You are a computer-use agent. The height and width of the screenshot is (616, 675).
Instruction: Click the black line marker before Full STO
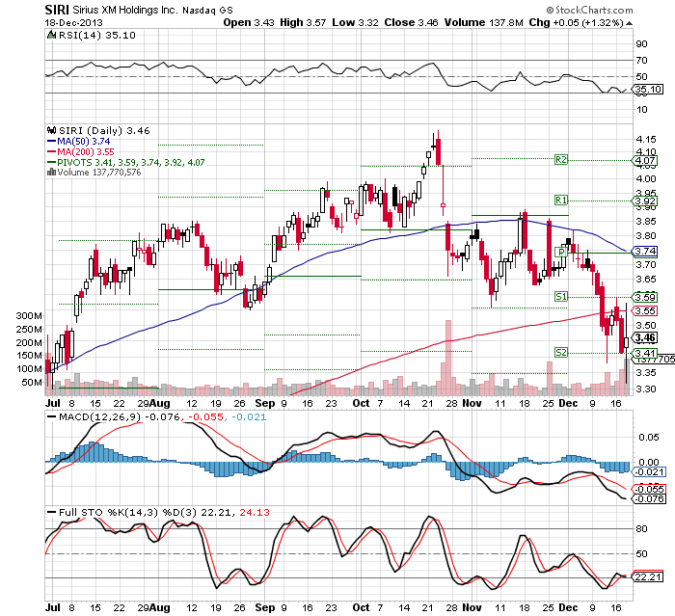pos(52,512)
